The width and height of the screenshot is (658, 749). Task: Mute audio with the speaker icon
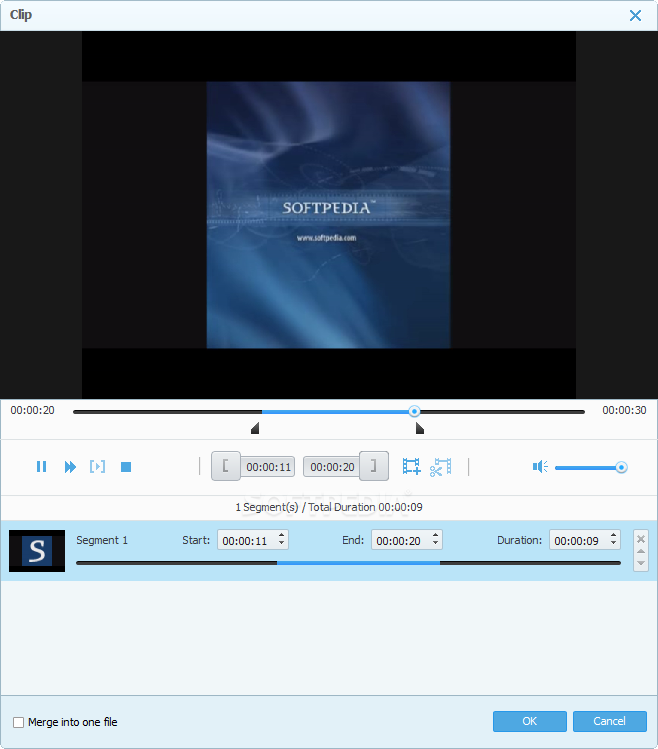(540, 467)
